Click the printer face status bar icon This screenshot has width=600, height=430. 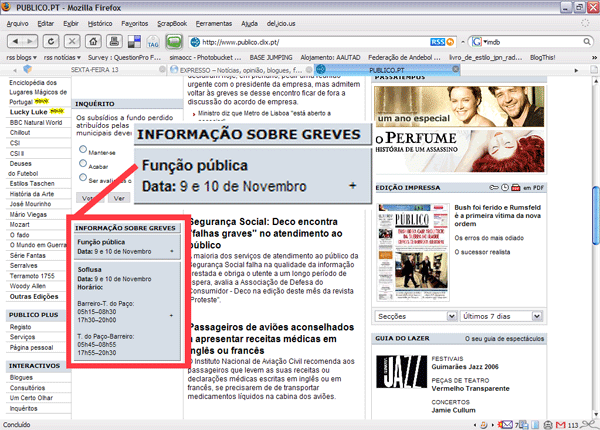[x=548, y=425]
